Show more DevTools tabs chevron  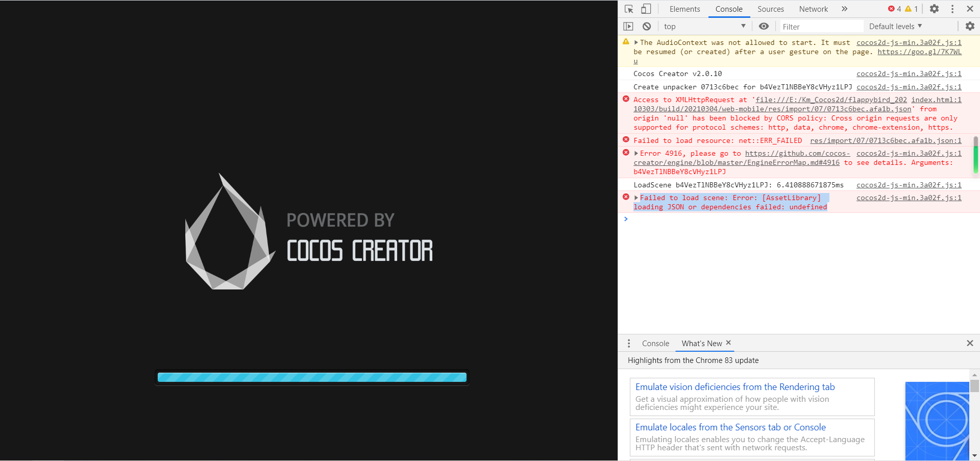tap(845, 9)
